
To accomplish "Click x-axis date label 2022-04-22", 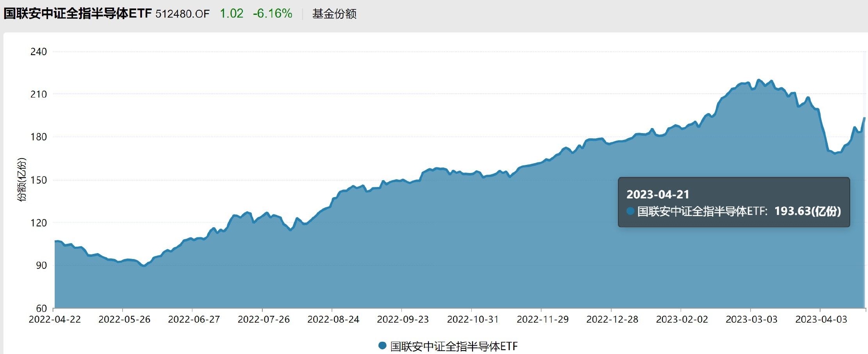I will tap(55, 320).
